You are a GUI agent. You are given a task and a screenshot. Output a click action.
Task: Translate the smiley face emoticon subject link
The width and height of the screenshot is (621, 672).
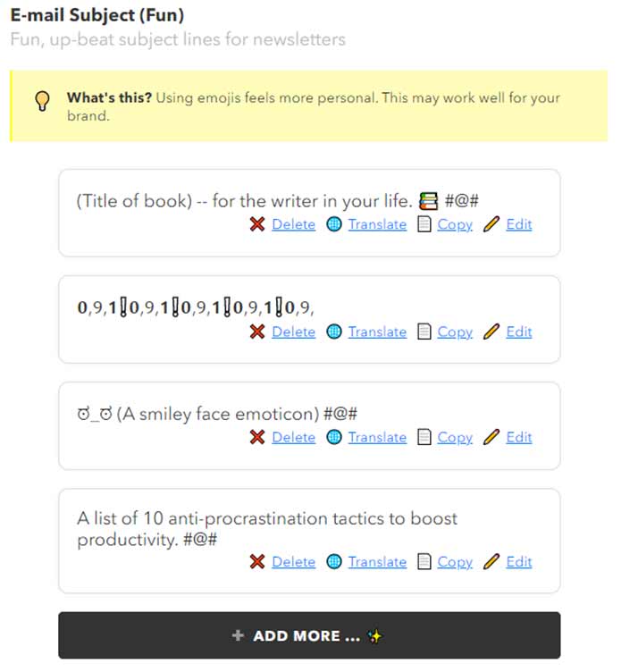coord(377,437)
